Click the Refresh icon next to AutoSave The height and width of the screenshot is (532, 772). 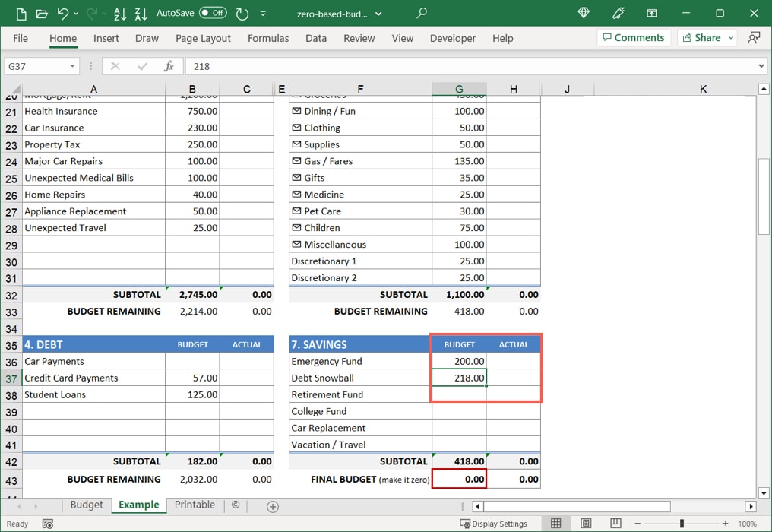tap(242, 12)
